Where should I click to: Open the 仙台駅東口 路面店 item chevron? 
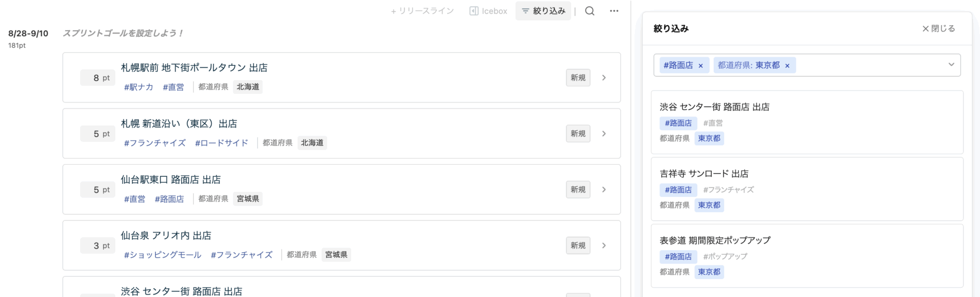[x=604, y=189]
